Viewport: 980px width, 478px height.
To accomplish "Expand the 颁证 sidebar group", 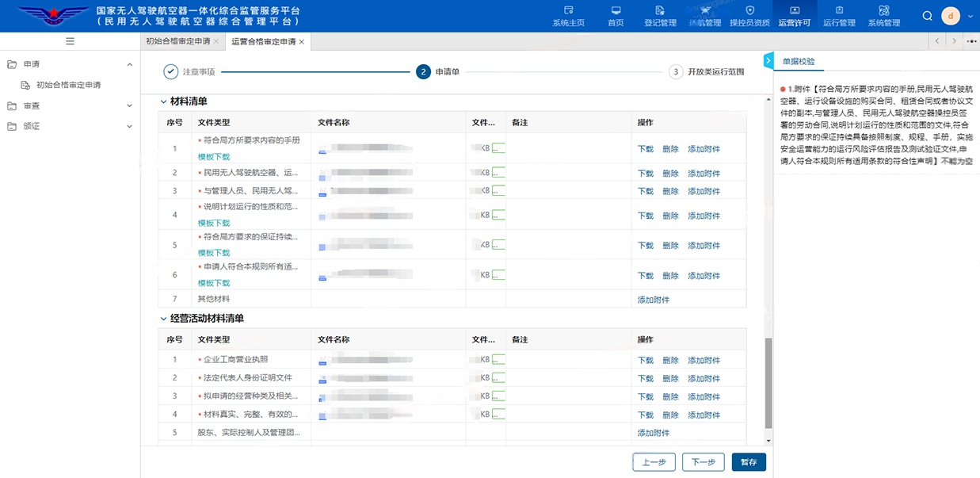I will (129, 126).
